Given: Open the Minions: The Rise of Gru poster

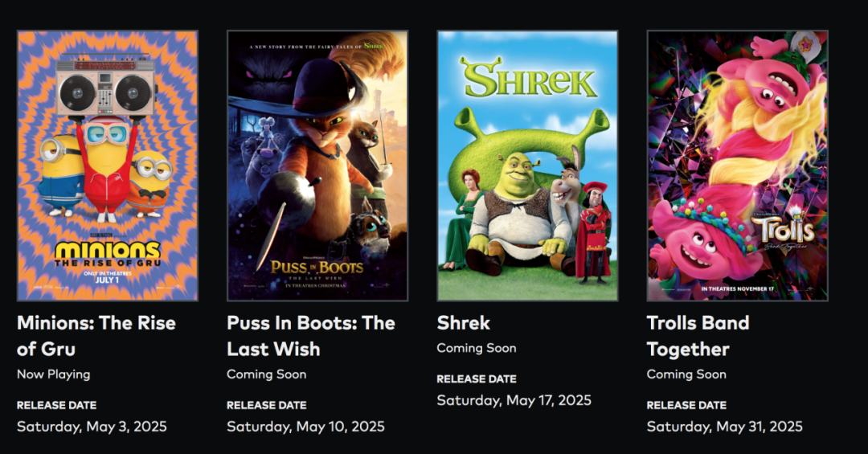Looking at the screenshot, I should 108,166.
